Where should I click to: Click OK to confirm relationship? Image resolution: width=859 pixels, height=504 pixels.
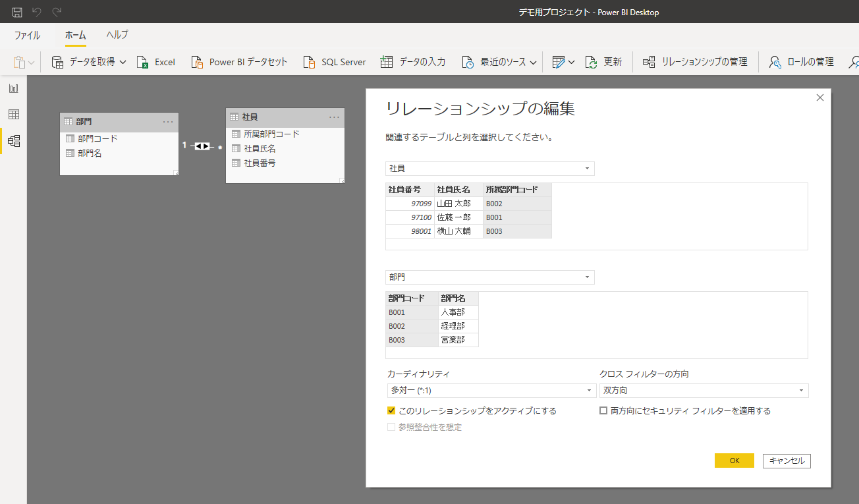(x=734, y=461)
